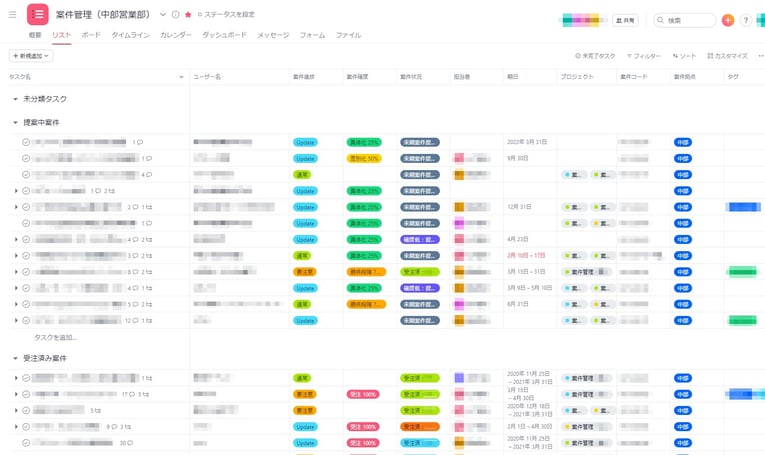Image resolution: width=765 pixels, height=455 pixels.
Task: Open the 新規追加 dropdown button
Action: (31, 56)
